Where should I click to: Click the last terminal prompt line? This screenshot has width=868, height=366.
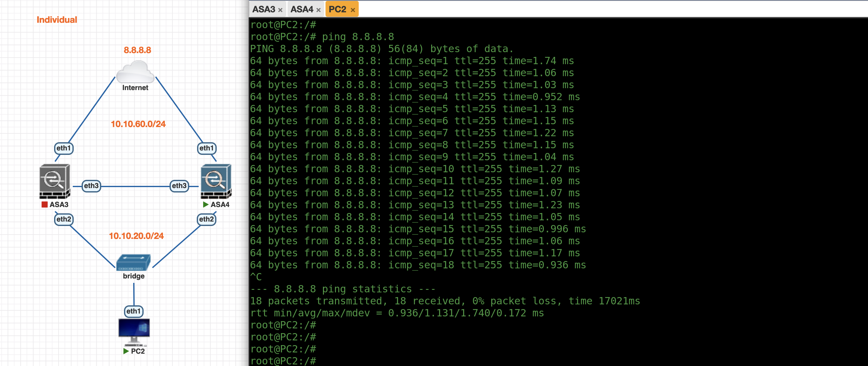283,361
